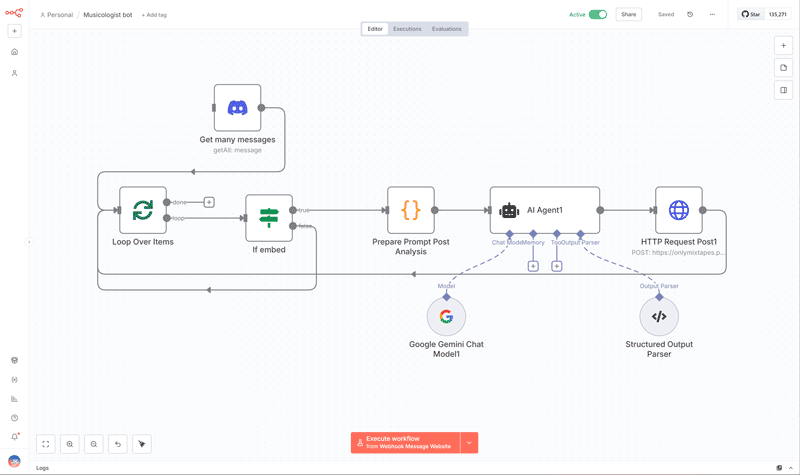800x475 pixels.
Task: Open the If embed node
Action: coord(269,217)
